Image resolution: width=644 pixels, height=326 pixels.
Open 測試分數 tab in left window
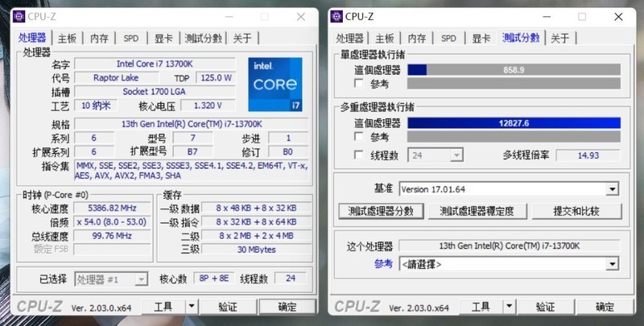tap(203, 39)
